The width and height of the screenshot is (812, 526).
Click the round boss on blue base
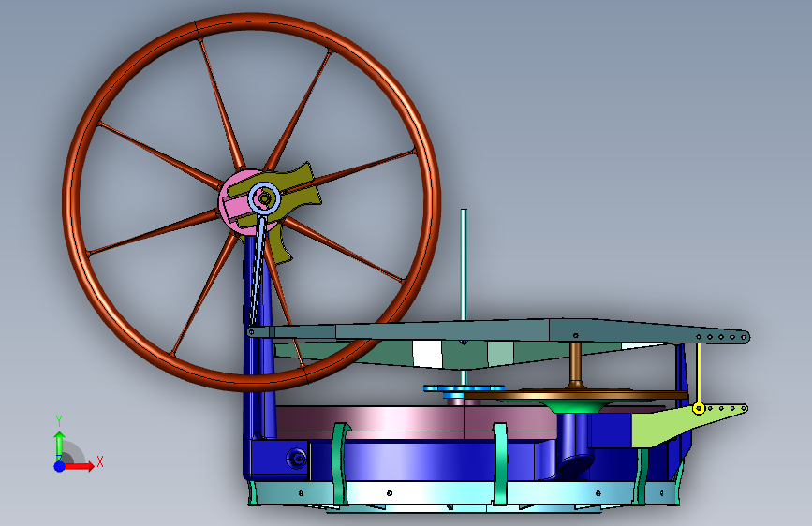297,458
